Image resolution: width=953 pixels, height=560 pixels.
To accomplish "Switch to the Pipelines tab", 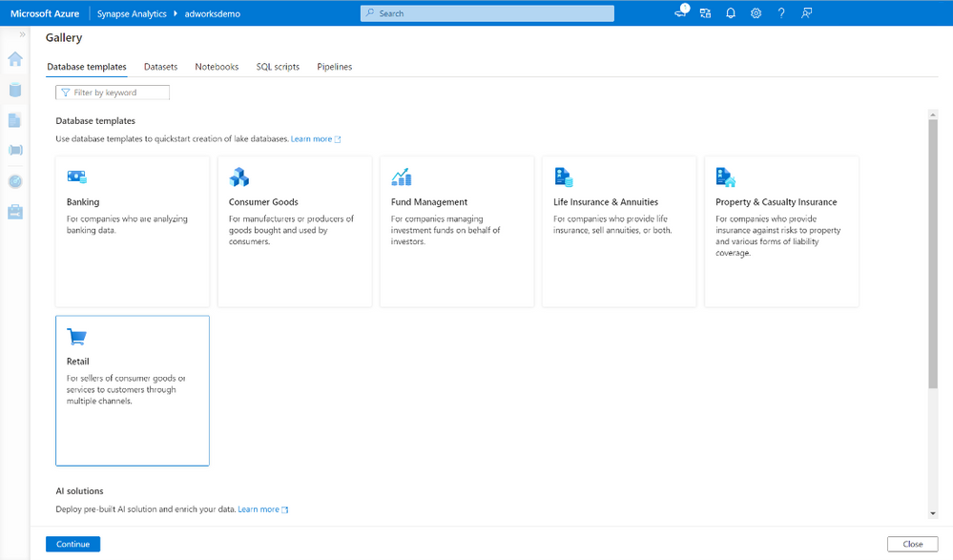I will 334,67.
